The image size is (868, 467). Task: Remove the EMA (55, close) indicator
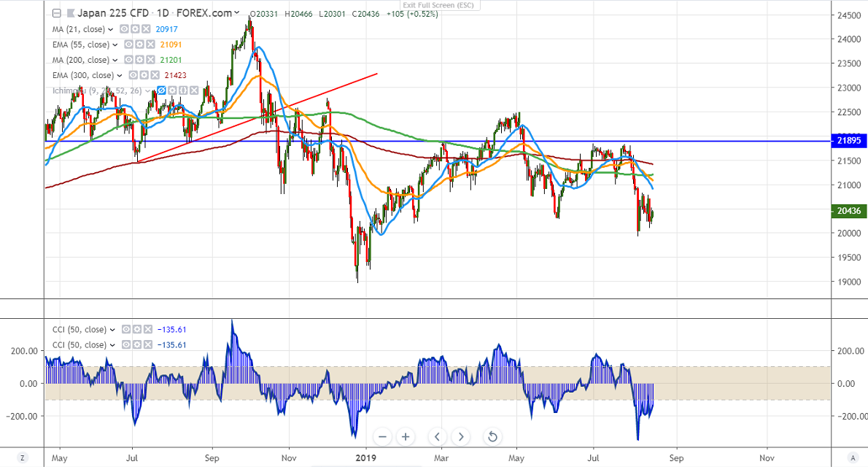click(150, 45)
